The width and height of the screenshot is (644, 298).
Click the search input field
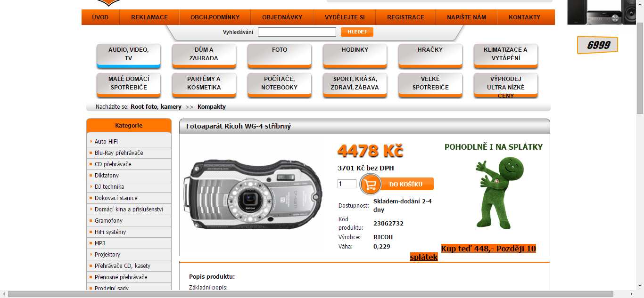point(297,32)
